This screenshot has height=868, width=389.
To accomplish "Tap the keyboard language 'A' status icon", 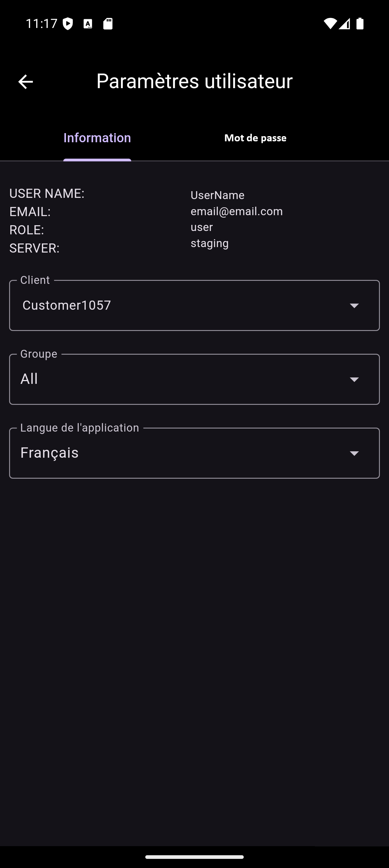I will click(x=88, y=24).
